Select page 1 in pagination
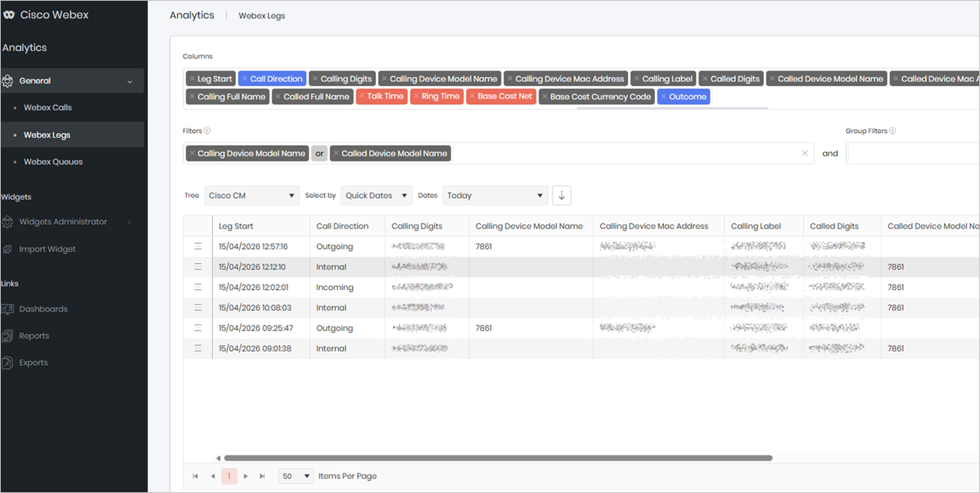Image resolution: width=980 pixels, height=493 pixels. pos(229,476)
